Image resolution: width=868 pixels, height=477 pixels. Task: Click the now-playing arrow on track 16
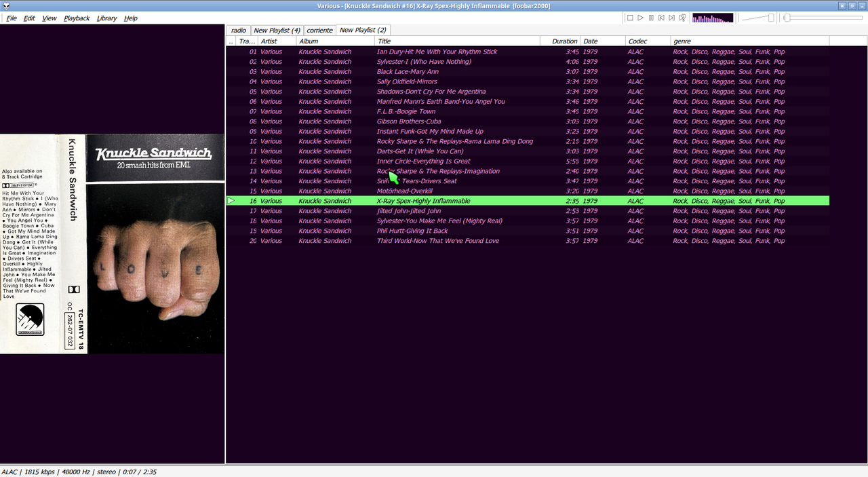click(x=231, y=201)
